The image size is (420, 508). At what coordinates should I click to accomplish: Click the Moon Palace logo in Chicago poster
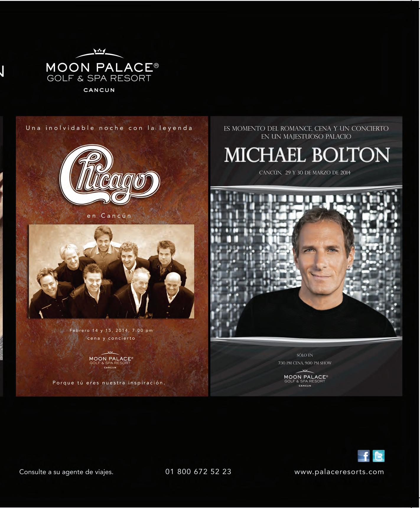click(x=110, y=360)
